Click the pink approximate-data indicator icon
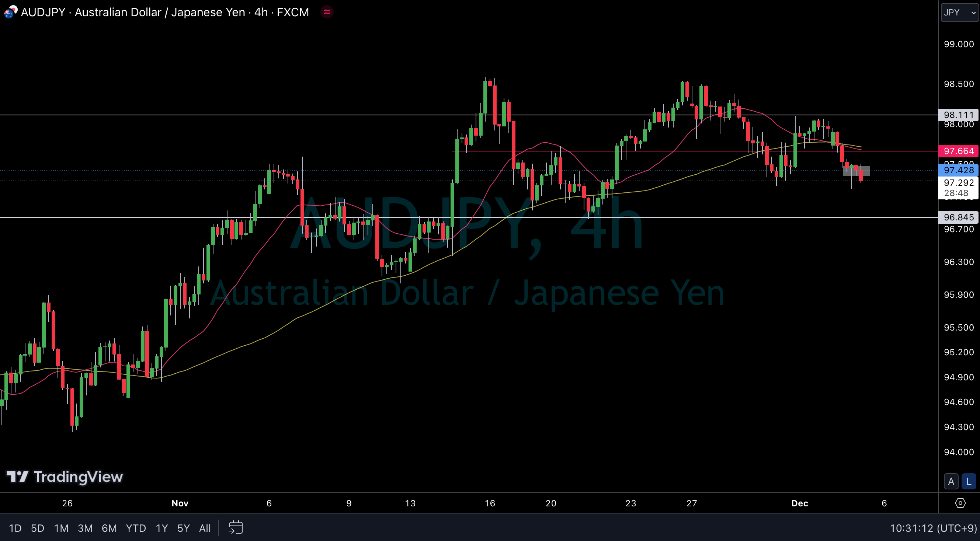This screenshot has height=541, width=980. click(x=327, y=12)
